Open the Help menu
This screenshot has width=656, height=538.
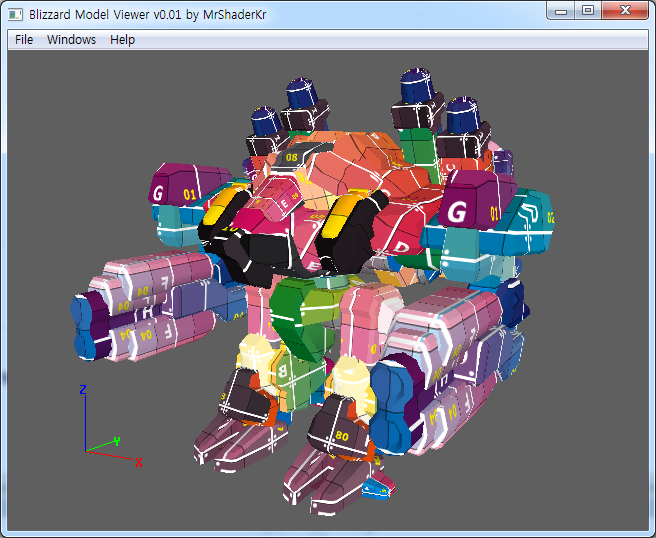point(122,40)
